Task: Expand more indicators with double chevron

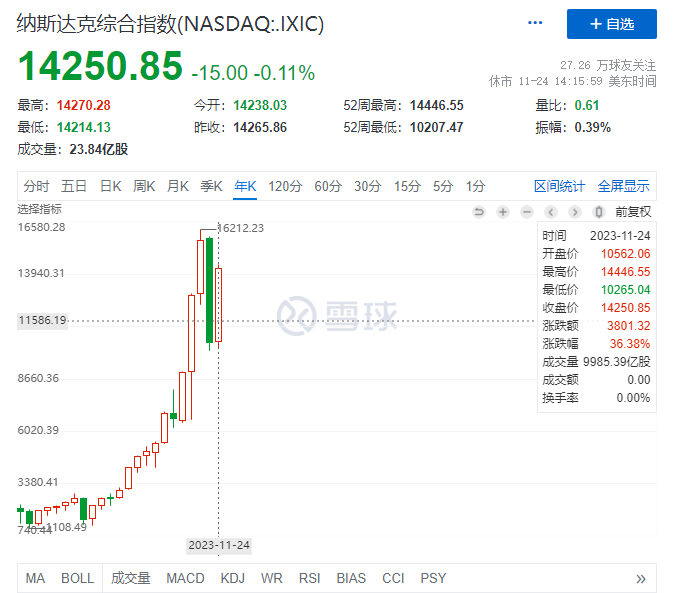Action: tap(641, 579)
